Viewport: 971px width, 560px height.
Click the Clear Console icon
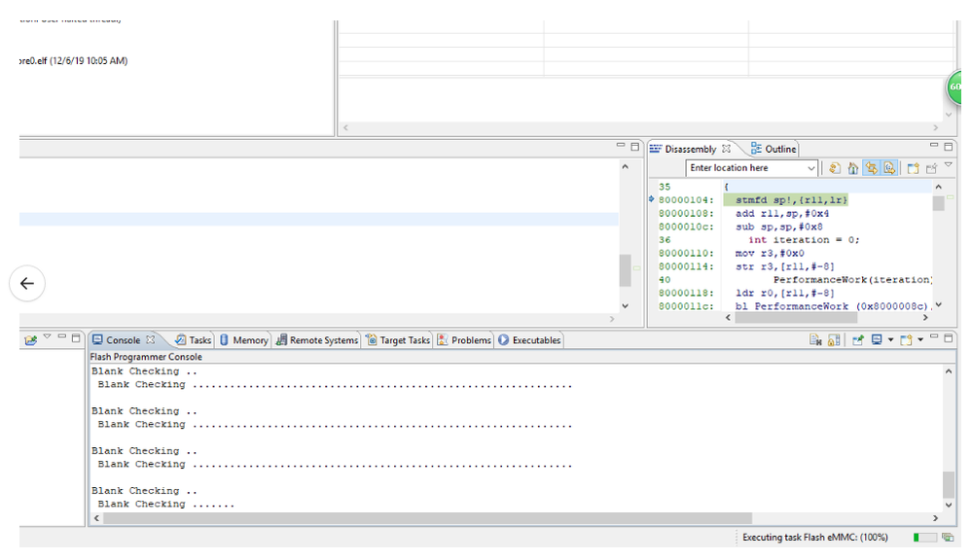[815, 339]
